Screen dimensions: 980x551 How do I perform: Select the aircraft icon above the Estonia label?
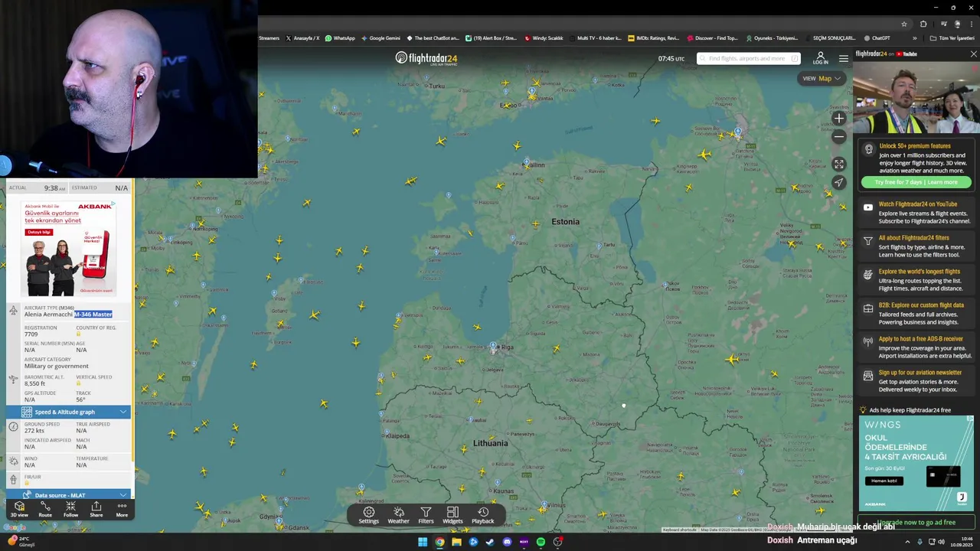pos(535,224)
